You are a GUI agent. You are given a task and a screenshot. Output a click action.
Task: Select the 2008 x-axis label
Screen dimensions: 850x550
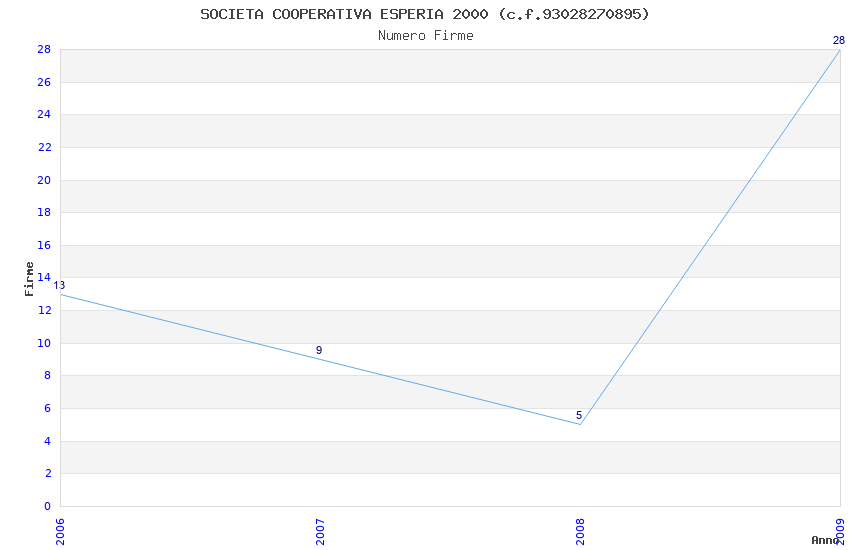point(581,532)
